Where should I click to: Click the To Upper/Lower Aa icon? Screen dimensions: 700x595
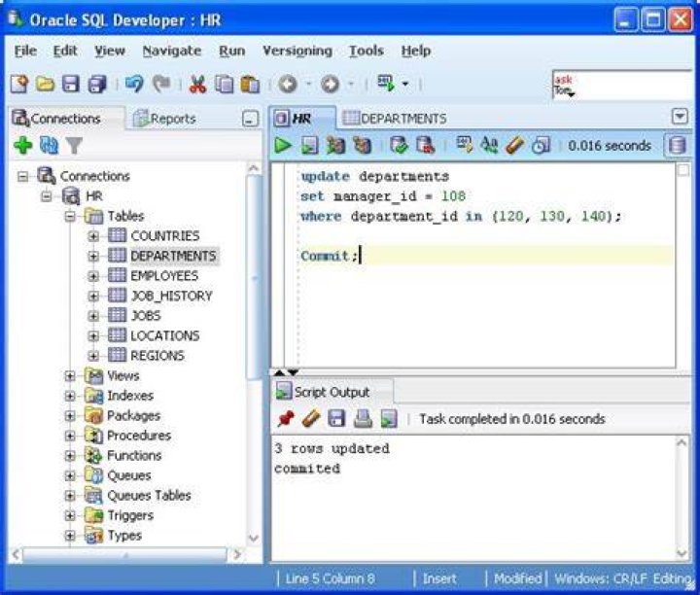point(489,146)
